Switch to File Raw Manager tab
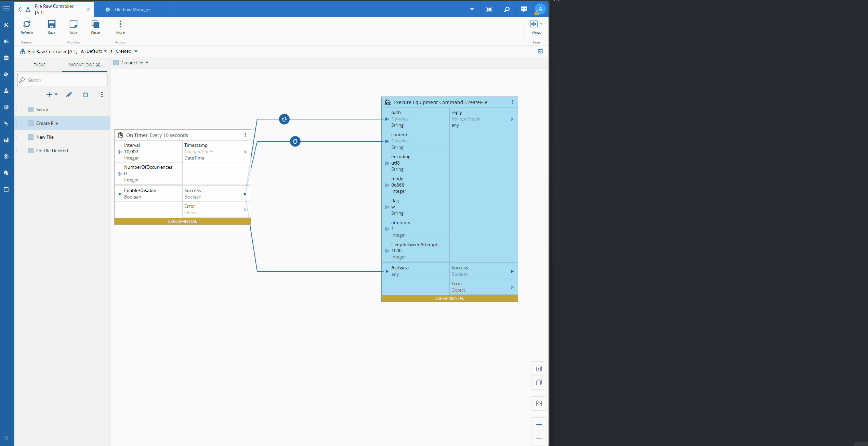The height and width of the screenshot is (446, 868). point(133,10)
